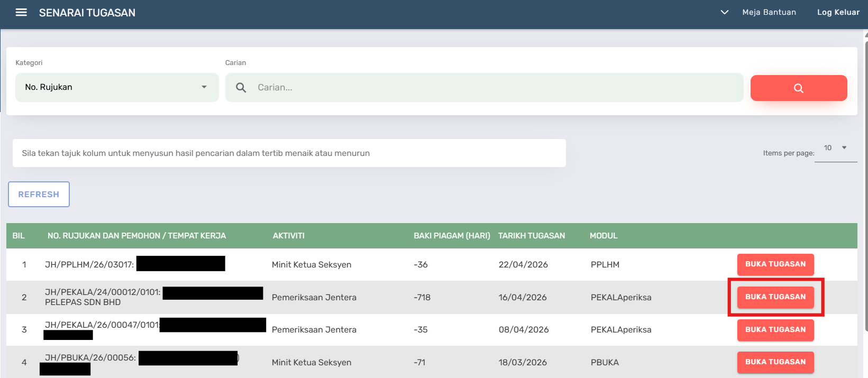The width and height of the screenshot is (868, 378).
Task: Open task for JH/PPLHM/26/03017 row
Action: (x=775, y=264)
